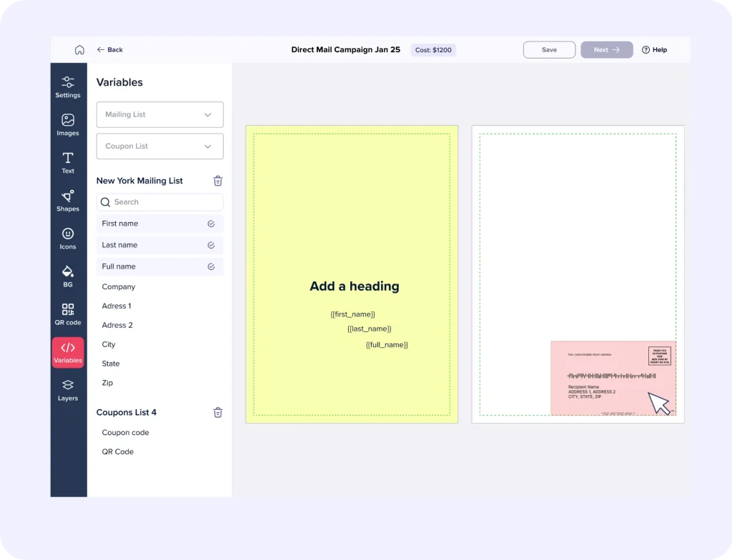The height and width of the screenshot is (560, 732).
Task: Select the Text tool in sidebar
Action: pos(68,163)
